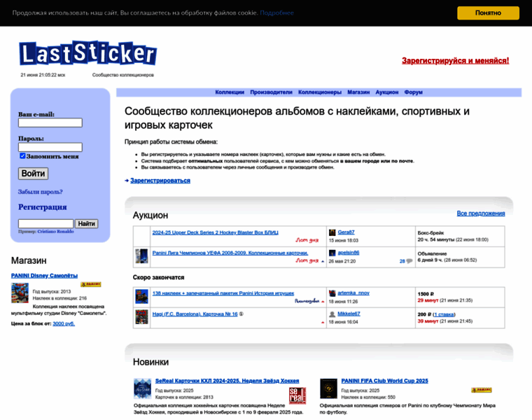The height and width of the screenshot is (420, 532).
Task: Open SeReal Карточки КХЛ 2024-2025 link
Action: click(227, 381)
